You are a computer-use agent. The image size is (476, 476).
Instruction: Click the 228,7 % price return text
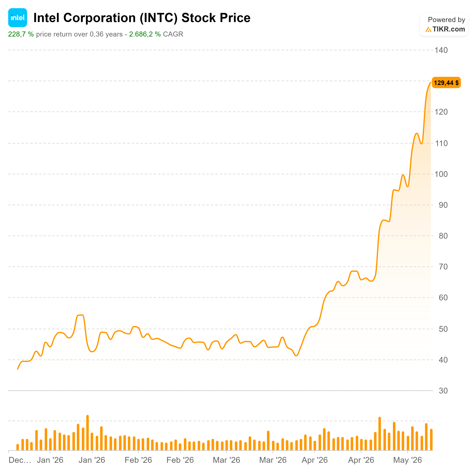(21, 34)
